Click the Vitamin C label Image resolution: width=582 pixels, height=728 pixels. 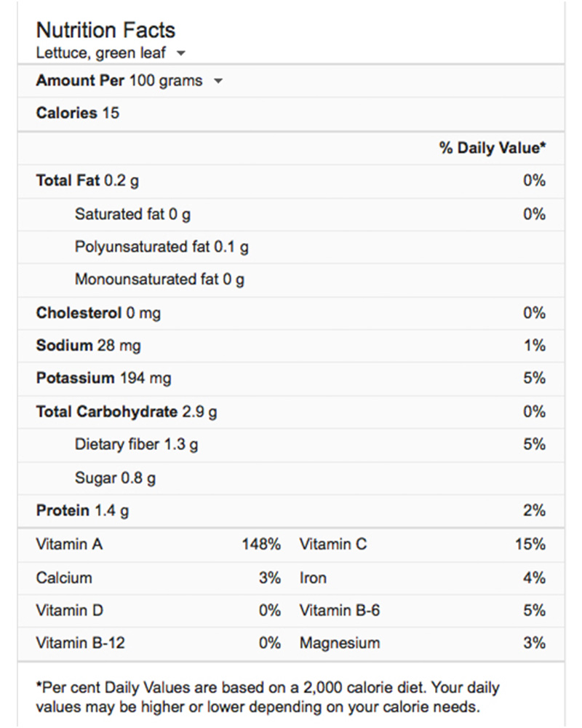point(333,545)
